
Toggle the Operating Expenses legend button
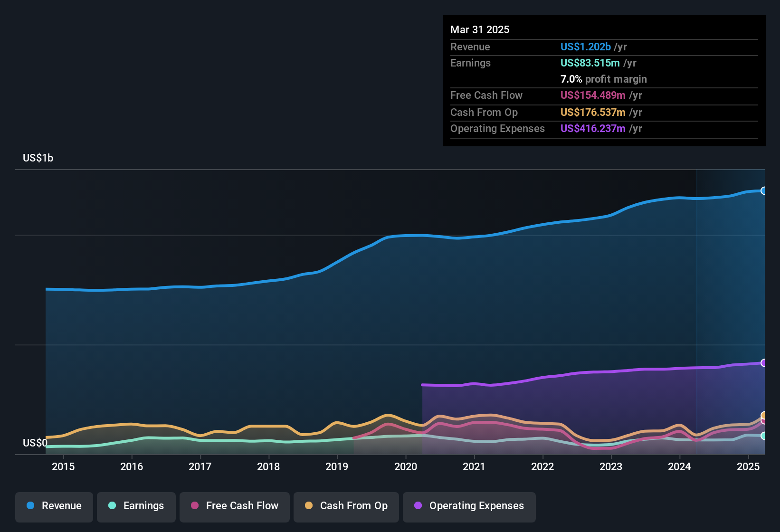click(x=469, y=507)
